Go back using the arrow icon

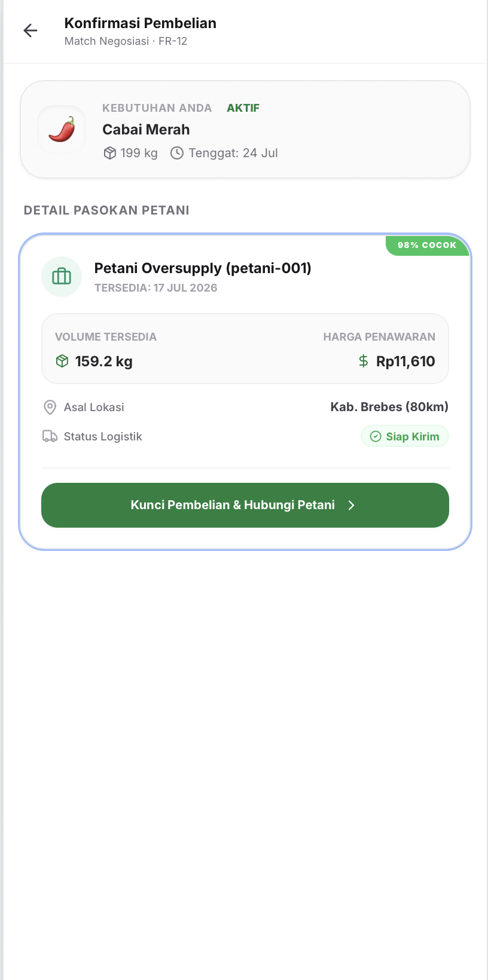[x=30, y=30]
